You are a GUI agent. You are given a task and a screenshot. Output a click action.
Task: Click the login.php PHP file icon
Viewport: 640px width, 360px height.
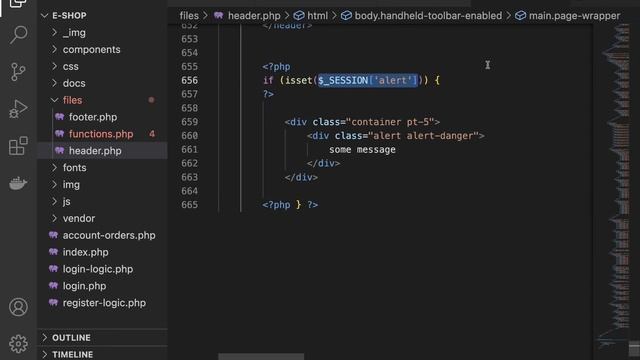(x=53, y=286)
